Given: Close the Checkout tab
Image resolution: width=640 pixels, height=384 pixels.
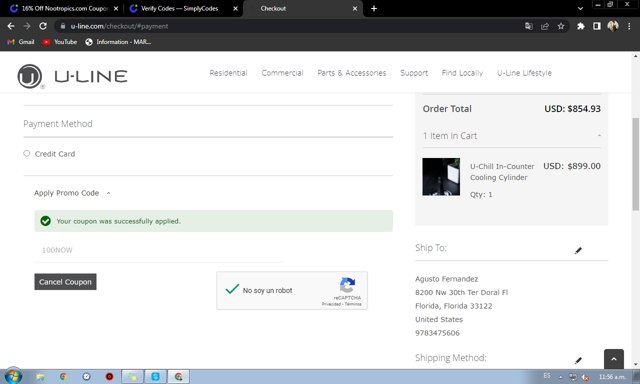Looking at the screenshot, I should [x=355, y=9].
